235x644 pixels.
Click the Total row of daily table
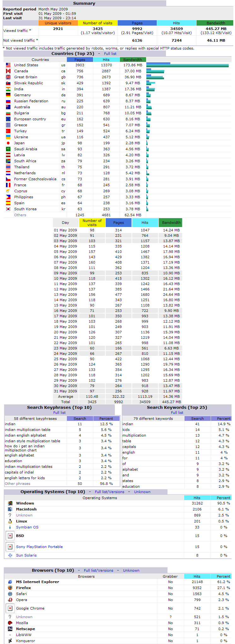coord(117,402)
